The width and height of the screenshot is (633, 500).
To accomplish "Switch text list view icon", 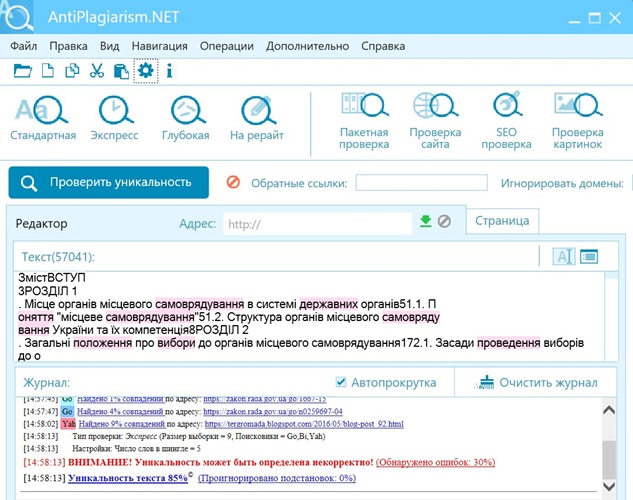I will (589, 256).
